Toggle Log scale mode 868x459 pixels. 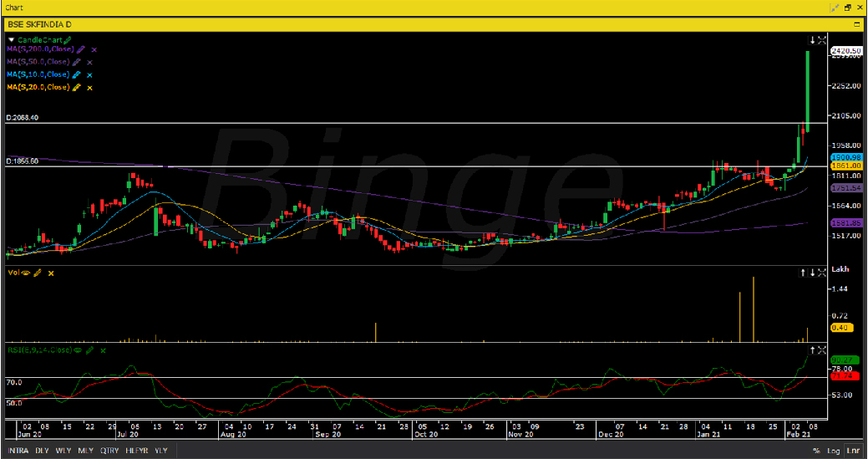point(833,451)
